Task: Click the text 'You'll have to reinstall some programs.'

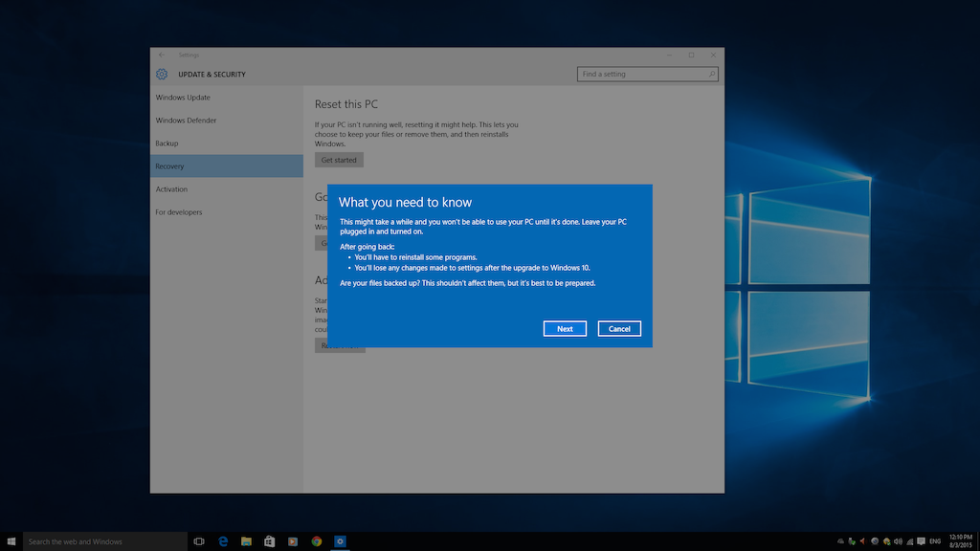Action: coord(415,257)
